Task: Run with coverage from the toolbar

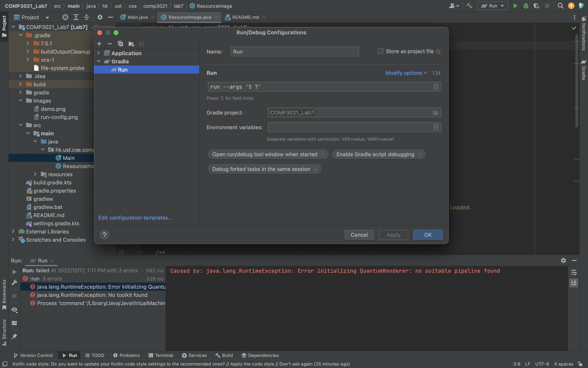Action: (536, 6)
